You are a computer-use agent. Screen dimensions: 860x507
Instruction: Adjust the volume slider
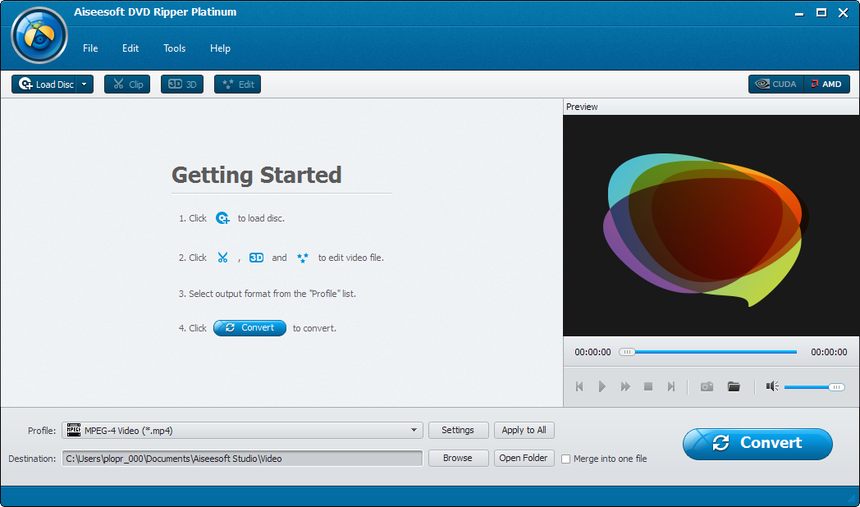coord(814,387)
